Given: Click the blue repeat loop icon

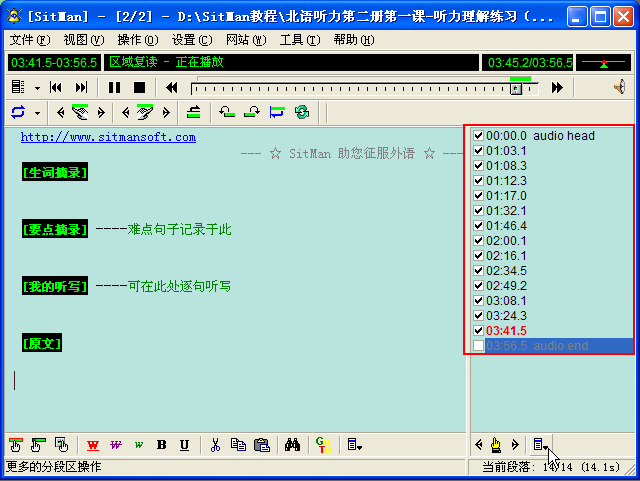Looking at the screenshot, I should [18, 112].
